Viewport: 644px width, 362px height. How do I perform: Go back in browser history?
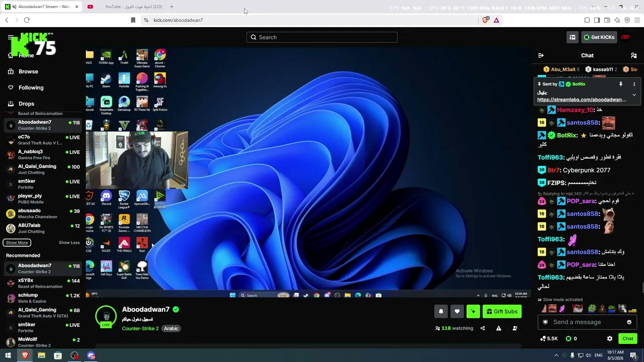[7, 20]
